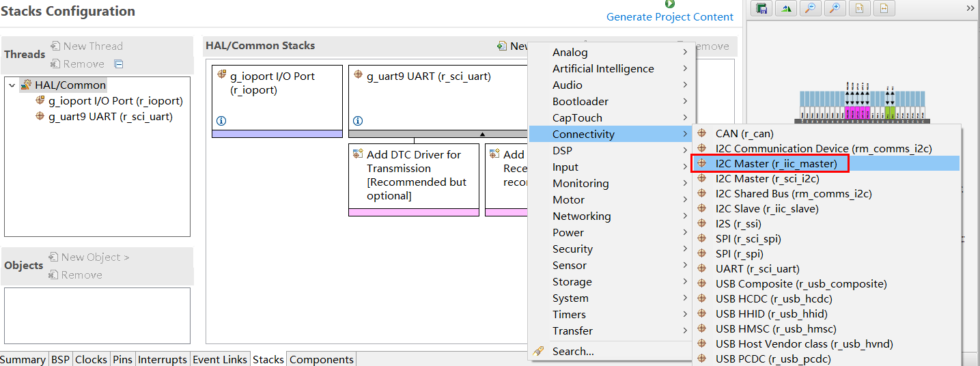Click the I2C Slave module icon
Screen dimensions: 980x366
[x=702, y=208]
